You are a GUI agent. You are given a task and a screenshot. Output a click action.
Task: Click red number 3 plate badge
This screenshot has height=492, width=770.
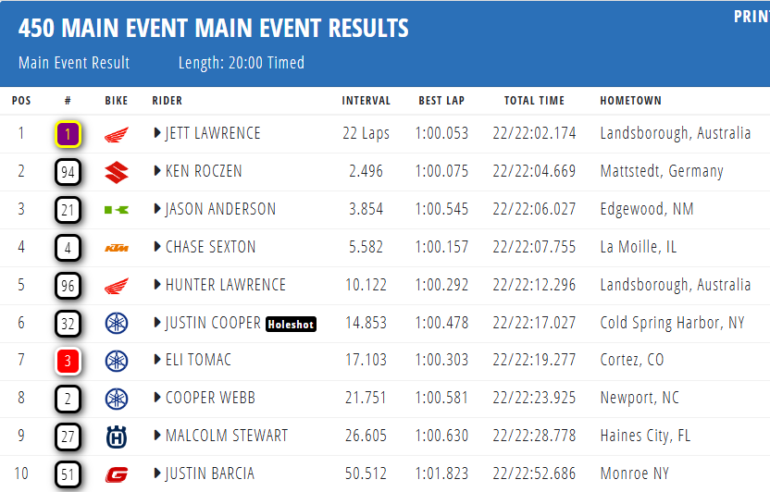click(68, 361)
